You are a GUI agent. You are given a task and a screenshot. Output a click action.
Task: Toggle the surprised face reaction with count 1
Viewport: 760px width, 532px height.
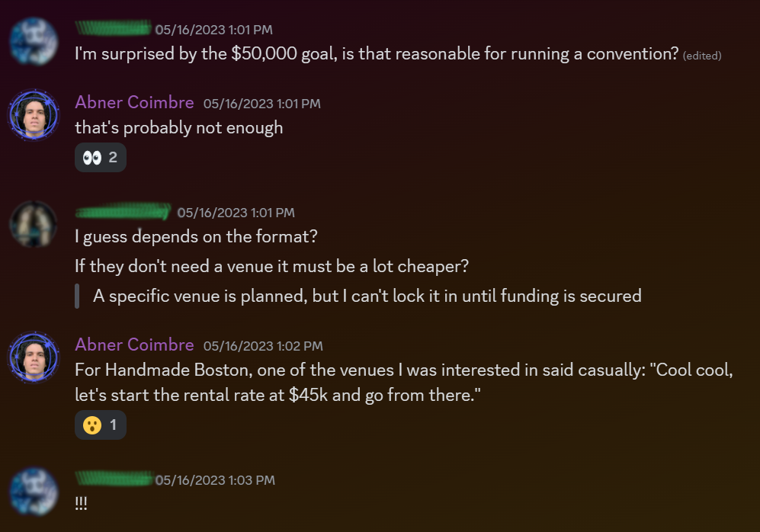(x=101, y=425)
